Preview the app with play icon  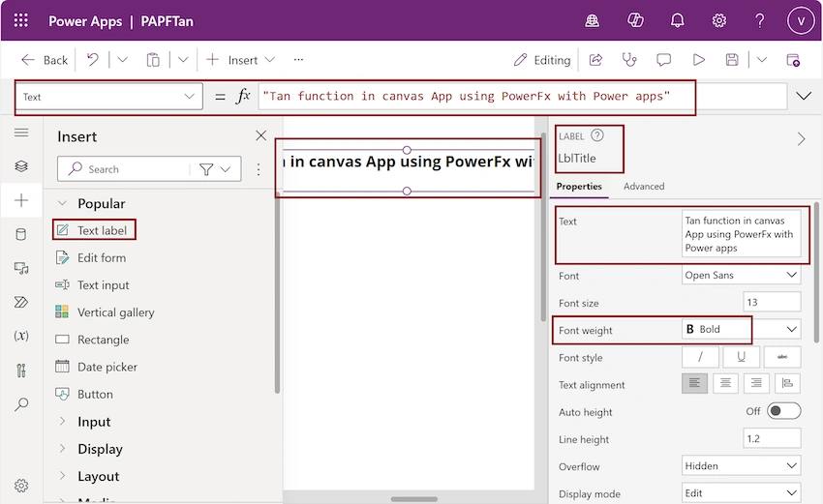pyautogui.click(x=699, y=60)
